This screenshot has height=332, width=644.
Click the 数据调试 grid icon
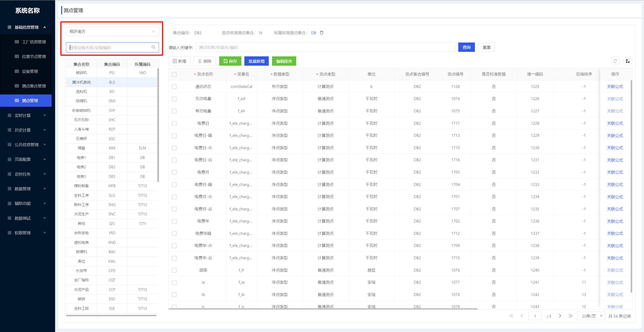pos(10,218)
